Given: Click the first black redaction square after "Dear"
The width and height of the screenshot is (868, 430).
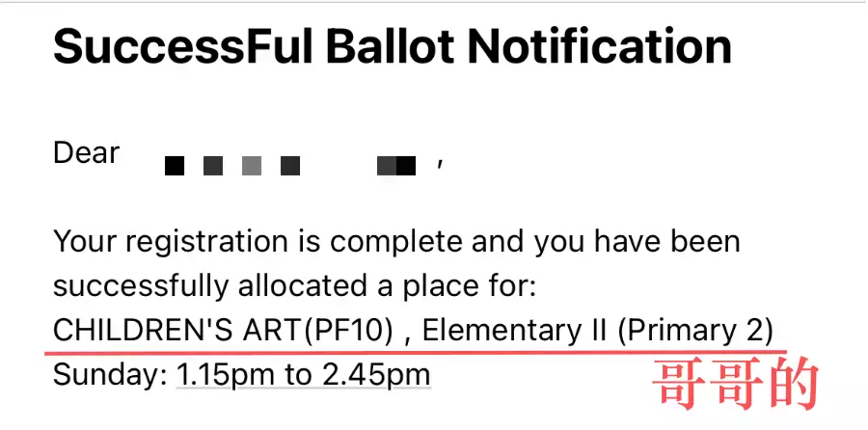Looking at the screenshot, I should pyautogui.click(x=175, y=166).
